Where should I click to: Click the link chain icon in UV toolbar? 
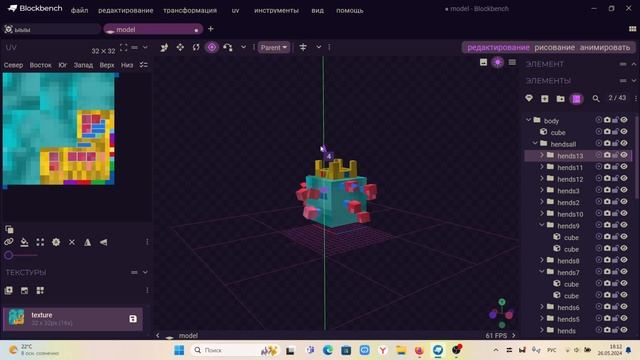(x=9, y=242)
